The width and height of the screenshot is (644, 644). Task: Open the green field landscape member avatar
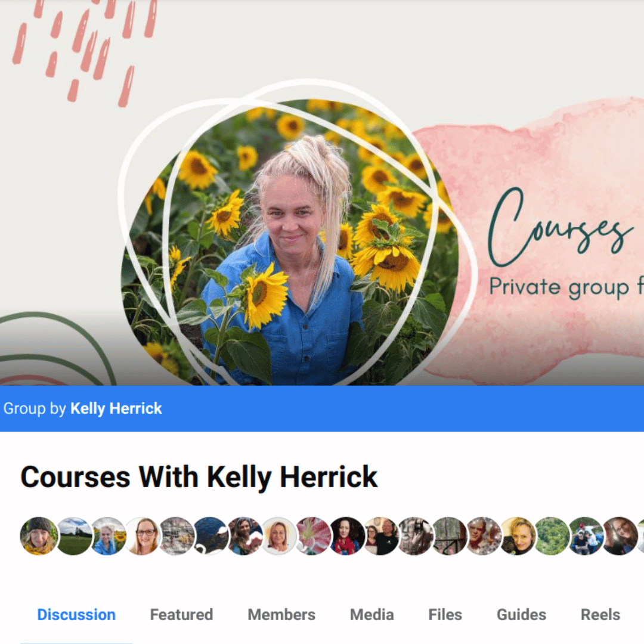73,536
